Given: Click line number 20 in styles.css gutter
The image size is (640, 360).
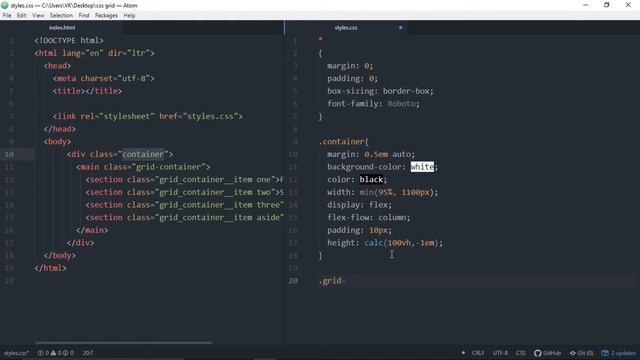Looking at the screenshot, I should tap(293, 281).
